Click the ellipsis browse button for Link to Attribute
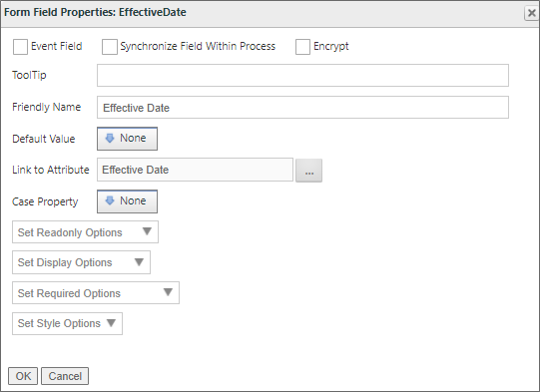The height and width of the screenshot is (392, 540). coord(308,171)
